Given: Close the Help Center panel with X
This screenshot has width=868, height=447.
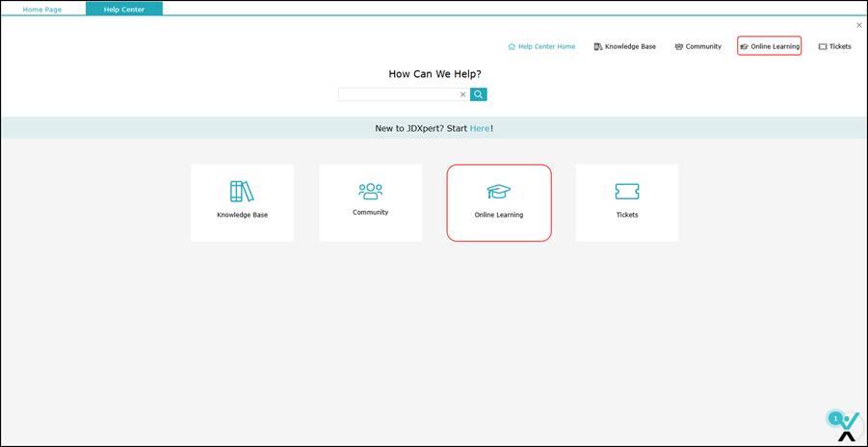Looking at the screenshot, I should click(859, 25).
